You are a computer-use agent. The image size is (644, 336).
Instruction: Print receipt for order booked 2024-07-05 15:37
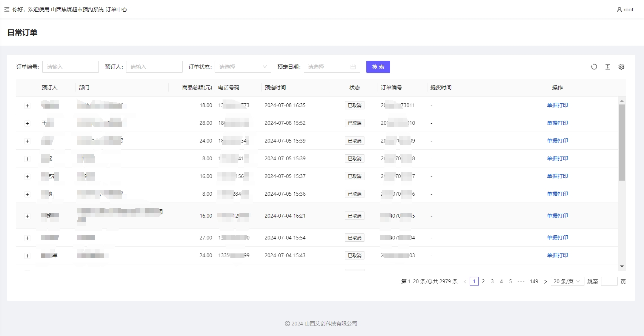pyautogui.click(x=557, y=176)
